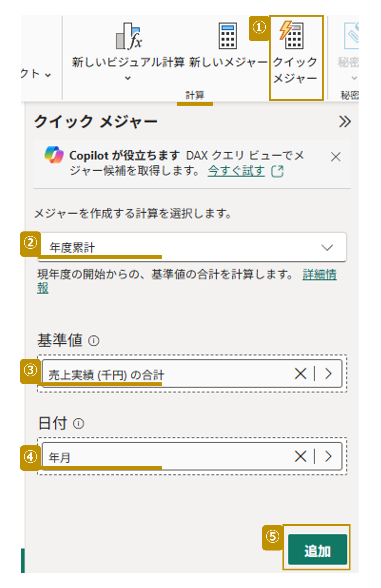Remove the 年月 date field
Image resolution: width=381 pixels, height=588 pixels.
(x=300, y=456)
